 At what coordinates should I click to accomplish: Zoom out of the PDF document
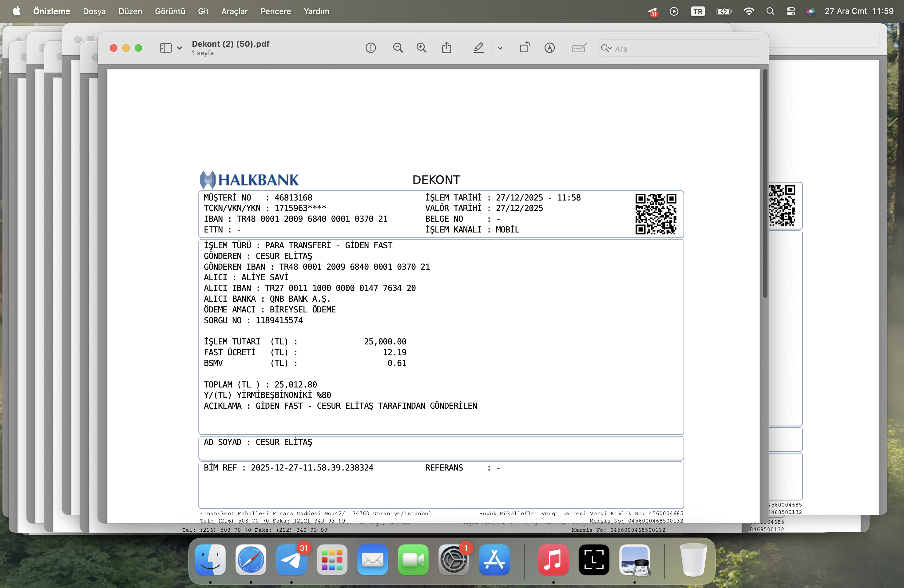398,48
